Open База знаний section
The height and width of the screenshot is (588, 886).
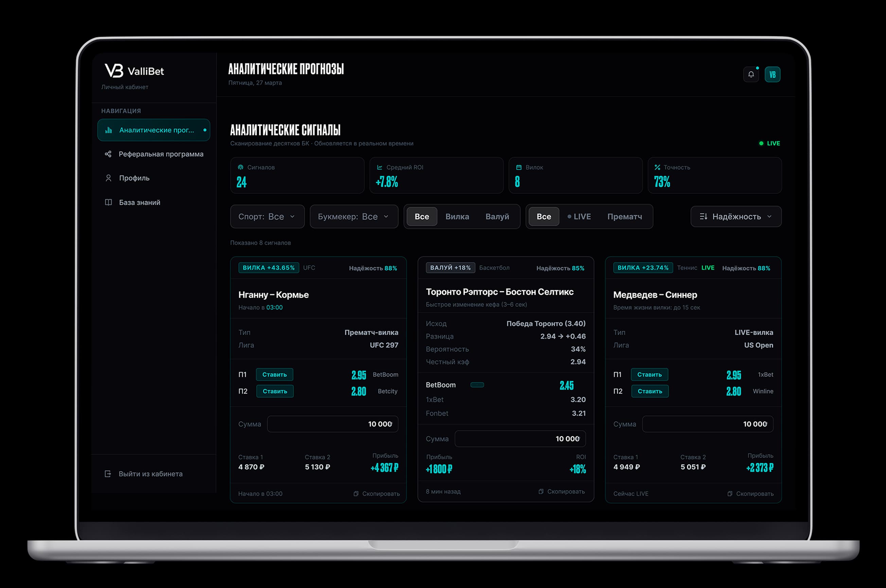[154, 202]
